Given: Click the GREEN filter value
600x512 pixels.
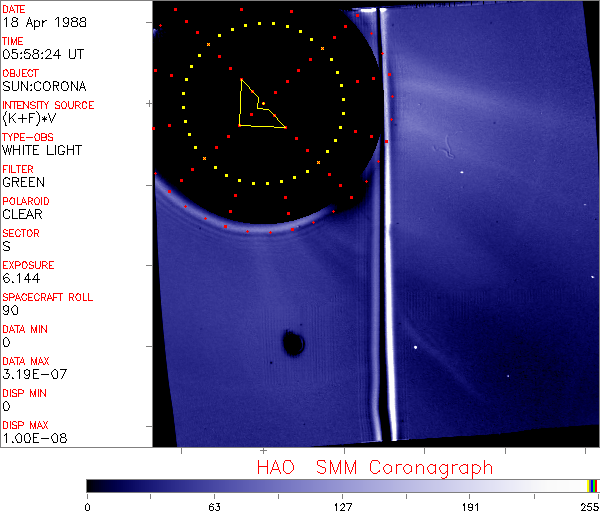Looking at the screenshot, I should [23, 182].
